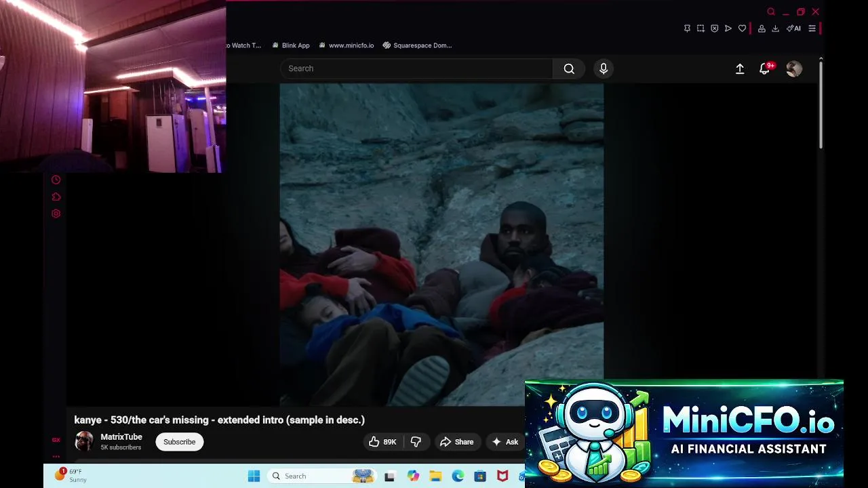This screenshot has width=868, height=488.
Task: Open the MatrixTube channel name link
Action: (x=121, y=437)
